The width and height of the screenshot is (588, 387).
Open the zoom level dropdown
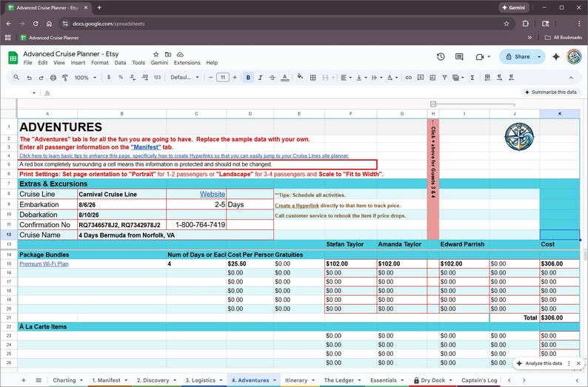(x=85, y=78)
